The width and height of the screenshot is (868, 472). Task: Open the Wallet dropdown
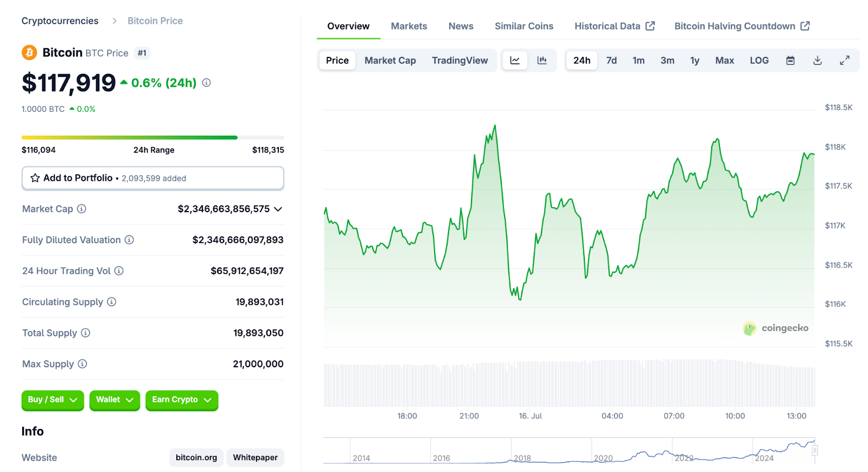[114, 400]
